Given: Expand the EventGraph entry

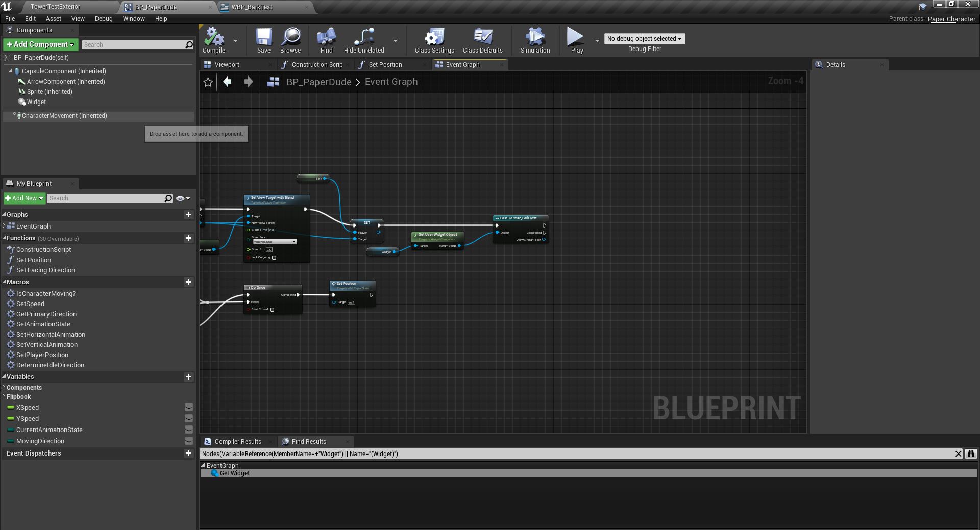Looking at the screenshot, I should click(4, 226).
